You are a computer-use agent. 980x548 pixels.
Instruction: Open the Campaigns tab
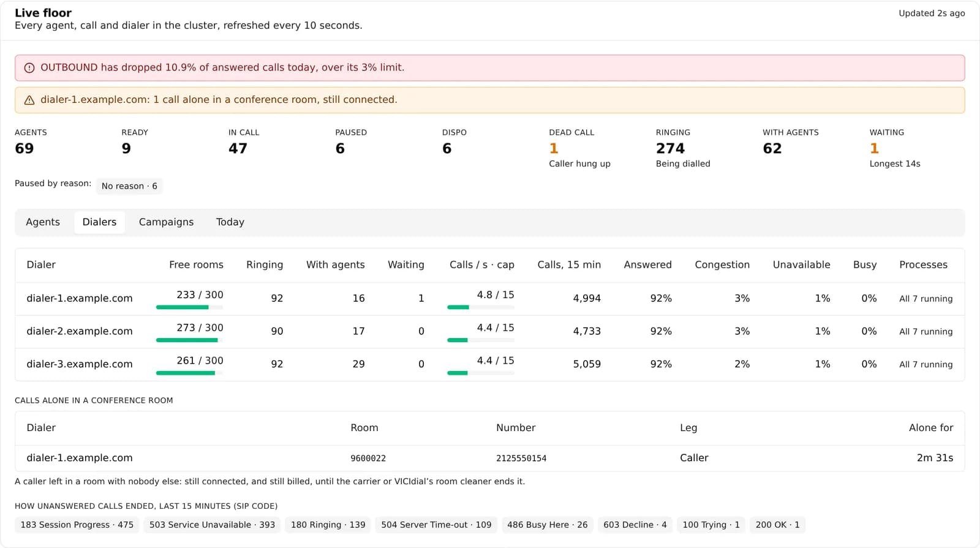coord(166,222)
